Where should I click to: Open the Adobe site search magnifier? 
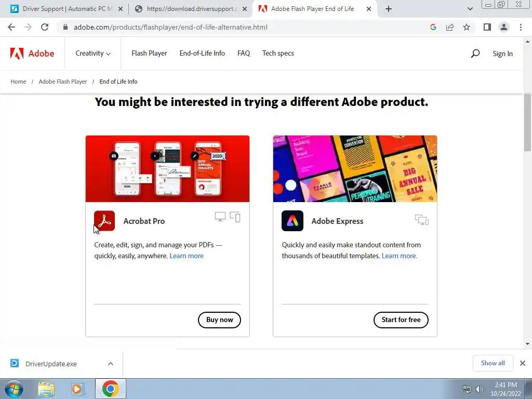(475, 54)
